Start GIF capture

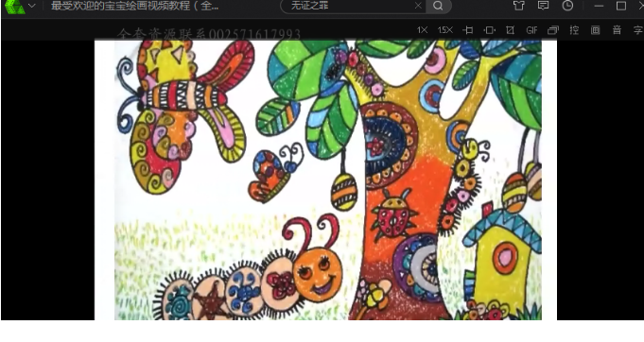point(531,30)
